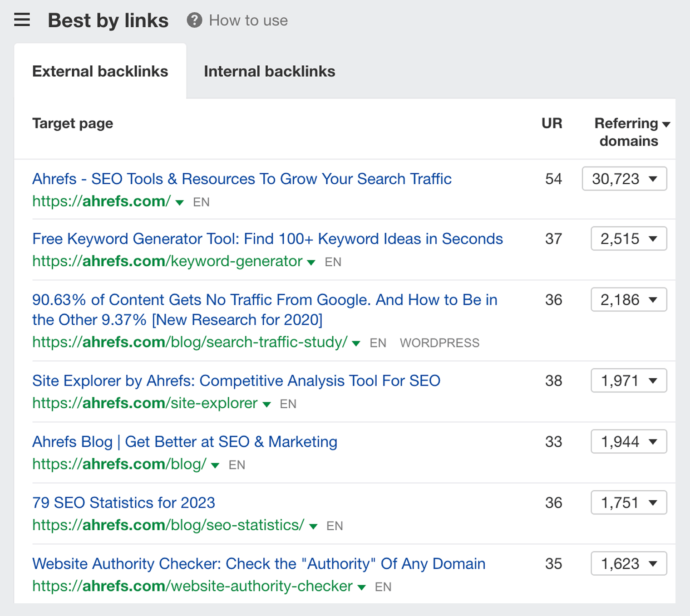Open the hamburger navigation menu

tap(21, 20)
